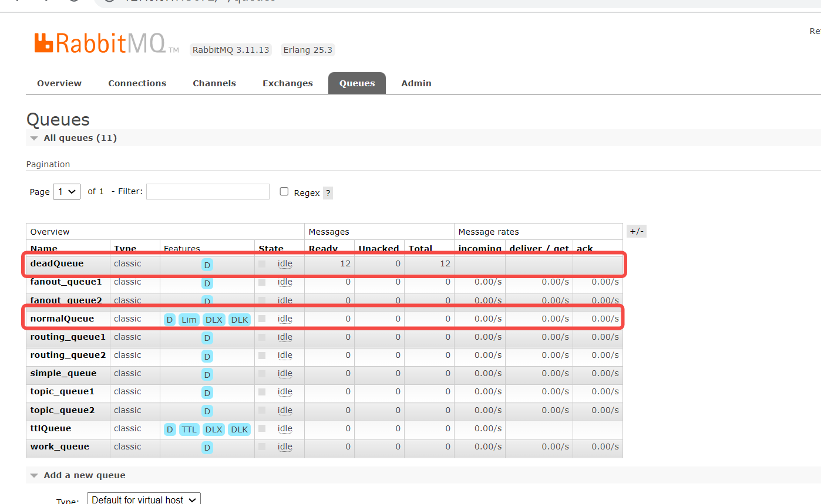Click the DLX badge in normalQueue row
821x504 pixels.
[214, 320]
